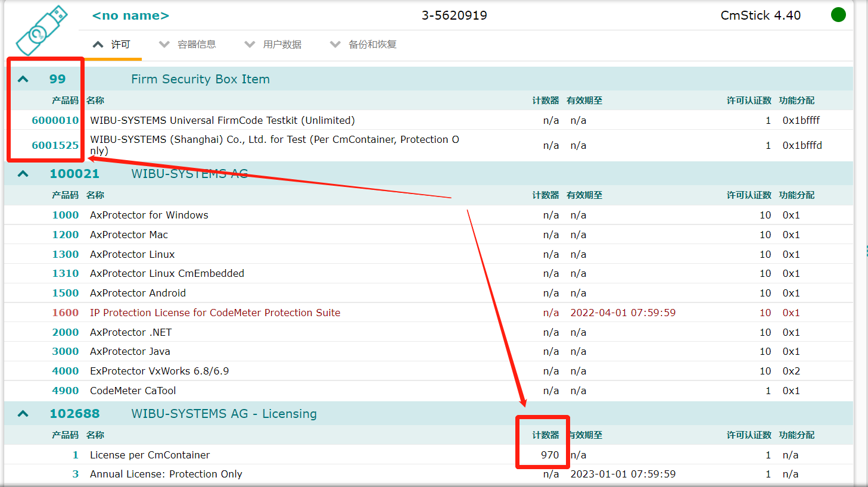Click product code 4900

66,391
